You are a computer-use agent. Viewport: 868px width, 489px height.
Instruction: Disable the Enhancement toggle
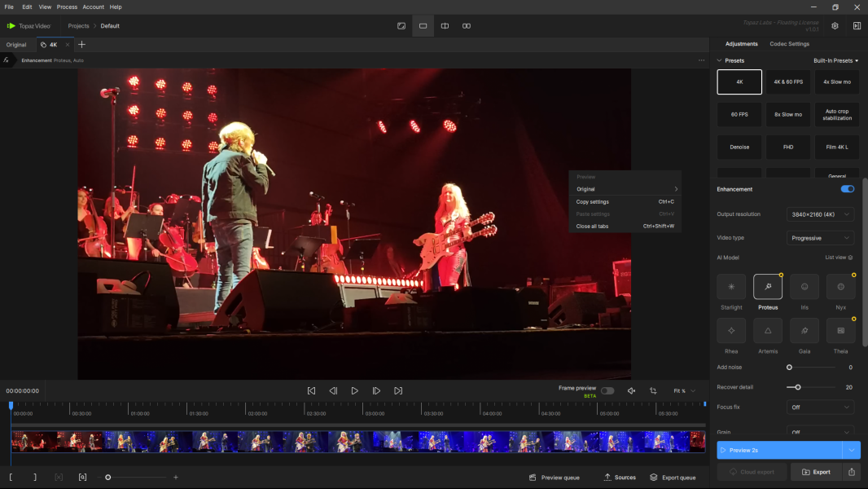[848, 189]
